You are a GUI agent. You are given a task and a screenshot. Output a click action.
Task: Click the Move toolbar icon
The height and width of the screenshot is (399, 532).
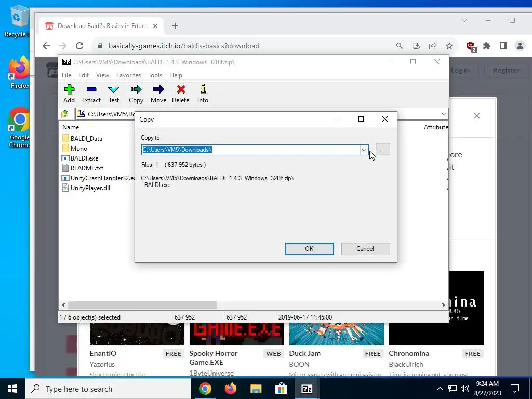(158, 94)
